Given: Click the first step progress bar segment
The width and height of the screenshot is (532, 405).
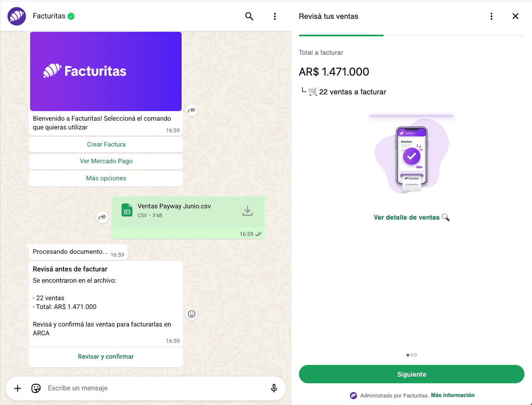Looking at the screenshot, I should [x=341, y=35].
